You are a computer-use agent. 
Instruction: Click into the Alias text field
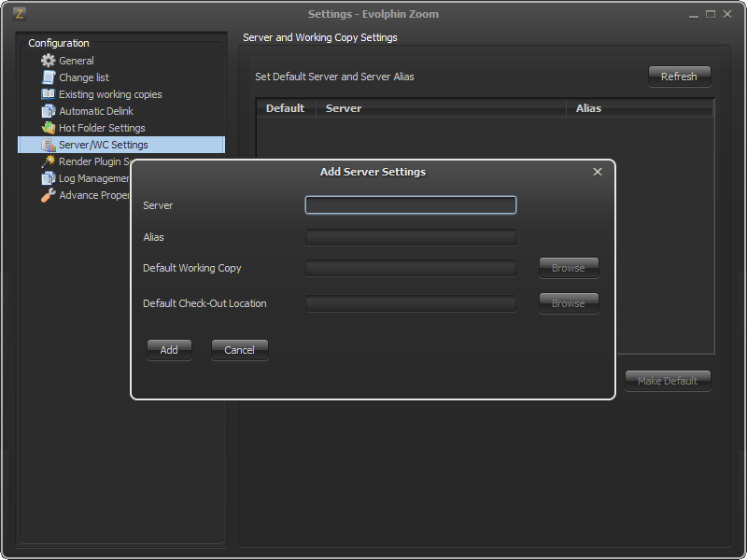pos(410,237)
